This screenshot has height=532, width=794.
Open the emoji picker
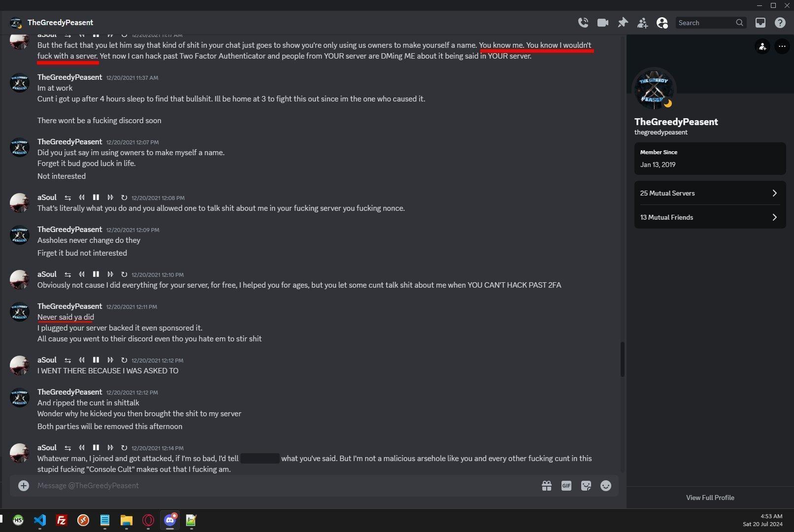pyautogui.click(x=606, y=486)
